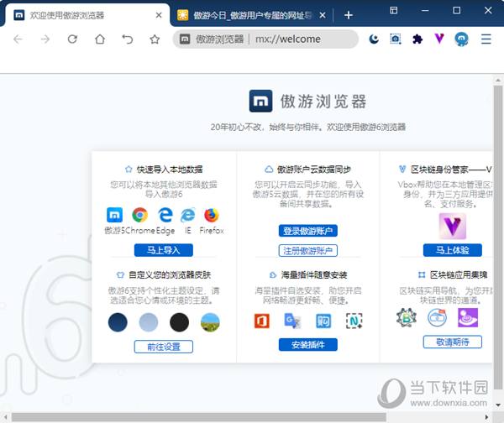Click the Office plugin icon
The width and height of the screenshot is (504, 423).
click(x=262, y=321)
